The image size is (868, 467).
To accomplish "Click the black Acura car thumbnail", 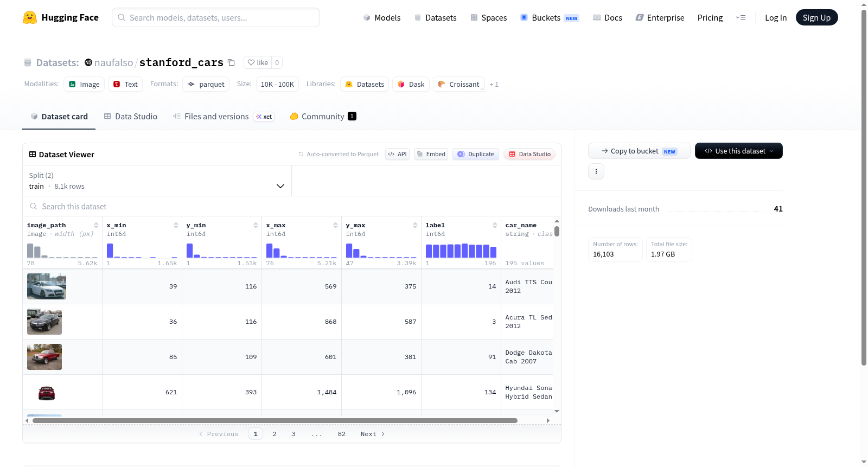I will (44, 322).
